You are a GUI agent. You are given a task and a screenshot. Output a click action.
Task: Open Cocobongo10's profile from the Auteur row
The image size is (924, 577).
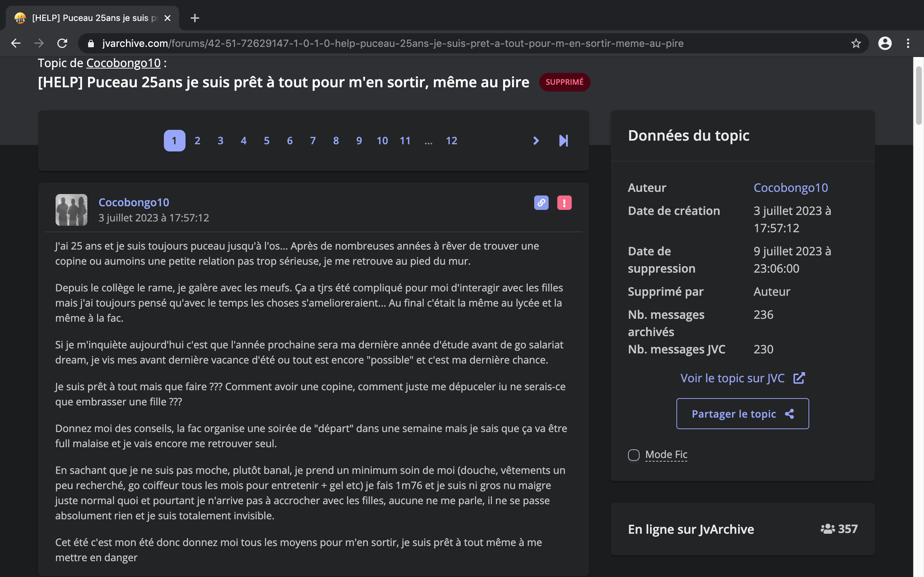tap(790, 188)
